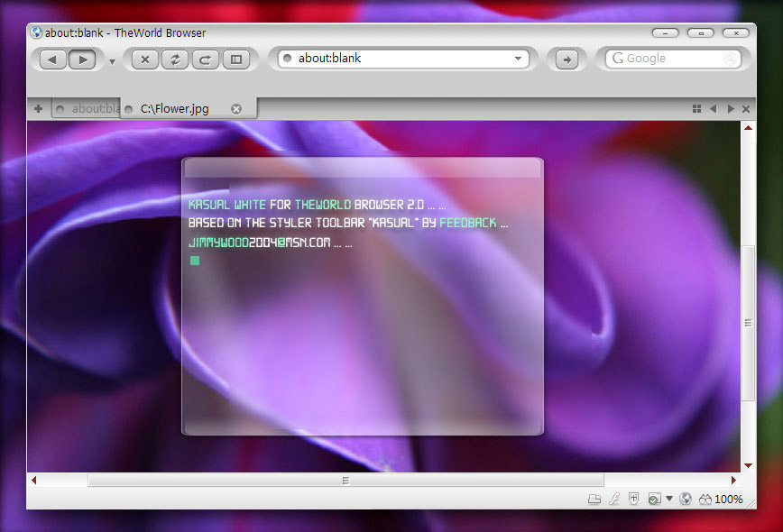Open the navigation history dropdown arrow
The height and width of the screenshot is (532, 783).
click(112, 62)
